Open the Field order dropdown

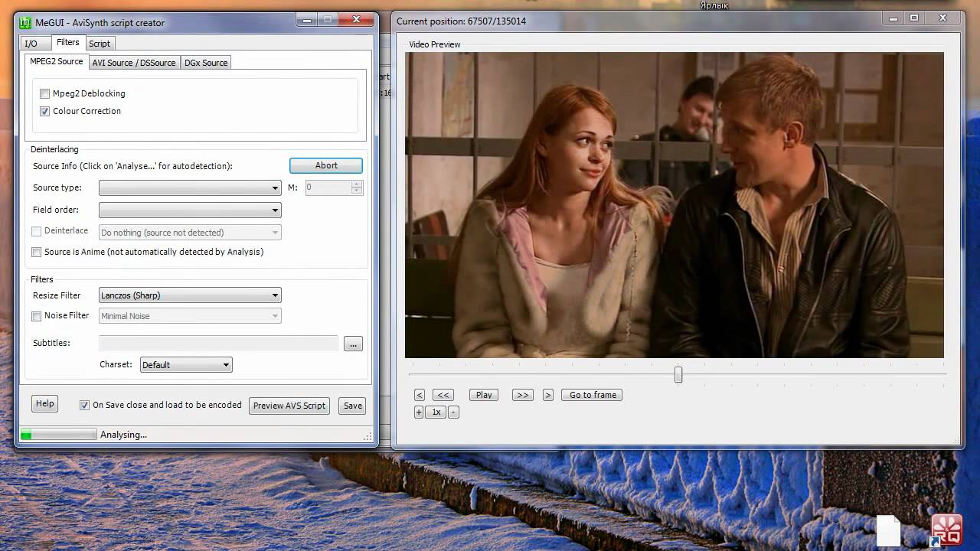pyautogui.click(x=190, y=210)
